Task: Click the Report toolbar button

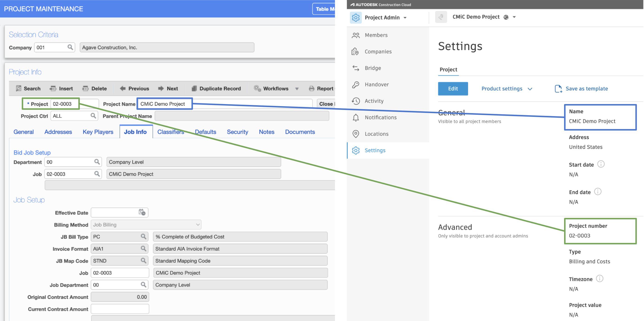Action: (322, 88)
